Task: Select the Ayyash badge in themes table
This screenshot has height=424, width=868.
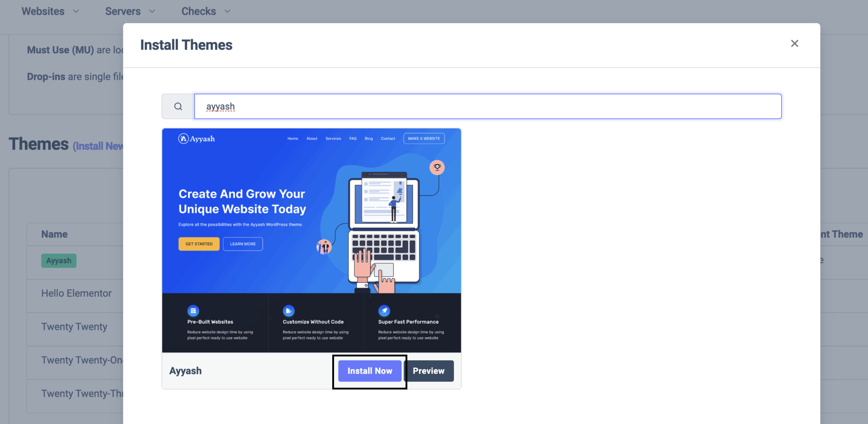Action: pos(59,261)
